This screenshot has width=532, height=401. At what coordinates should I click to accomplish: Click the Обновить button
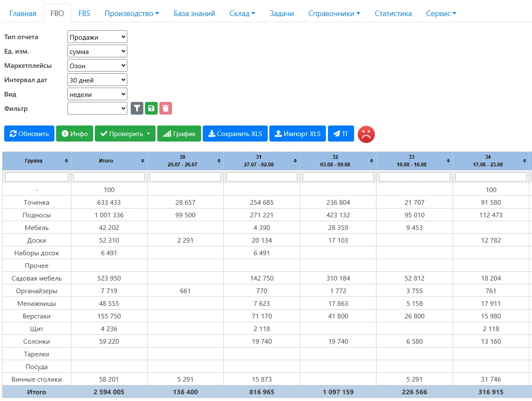(30, 134)
